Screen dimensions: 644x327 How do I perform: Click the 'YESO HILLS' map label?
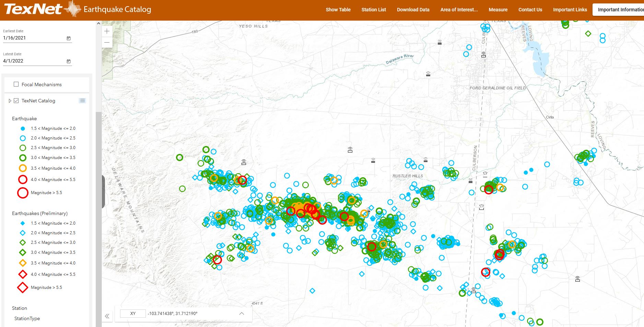253,26
